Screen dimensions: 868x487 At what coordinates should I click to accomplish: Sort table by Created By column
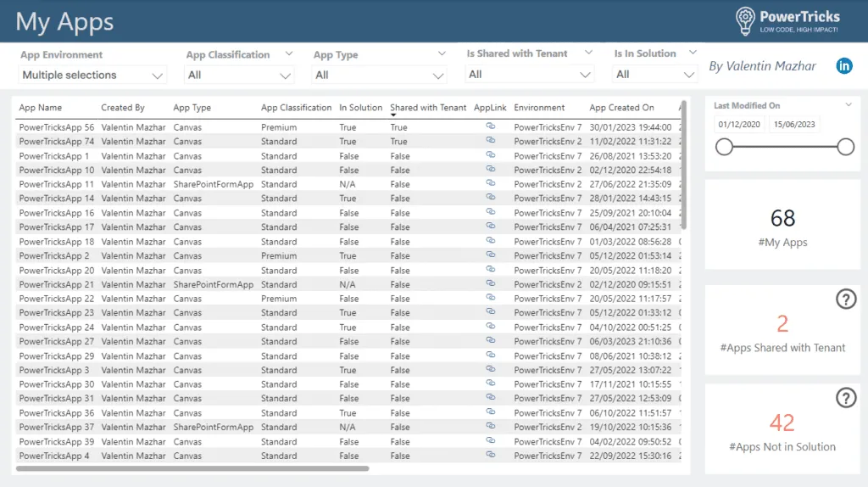123,108
